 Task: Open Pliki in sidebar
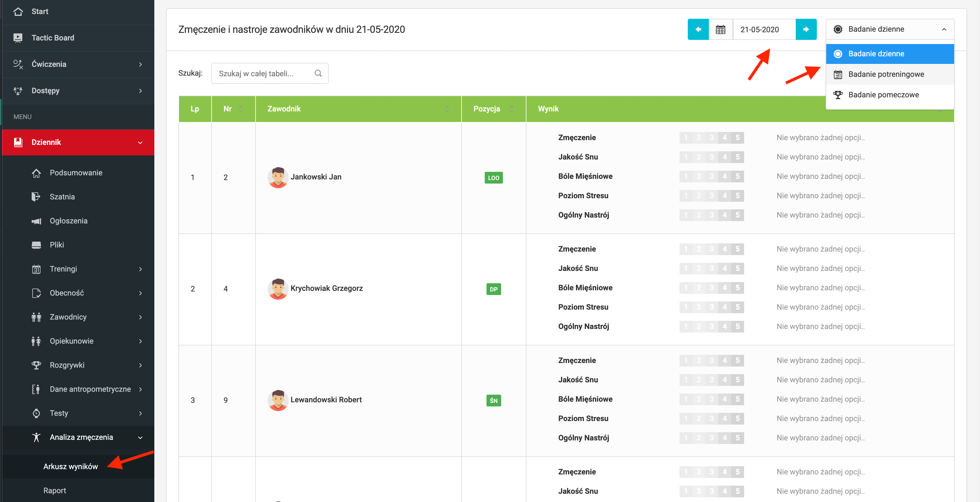57,245
